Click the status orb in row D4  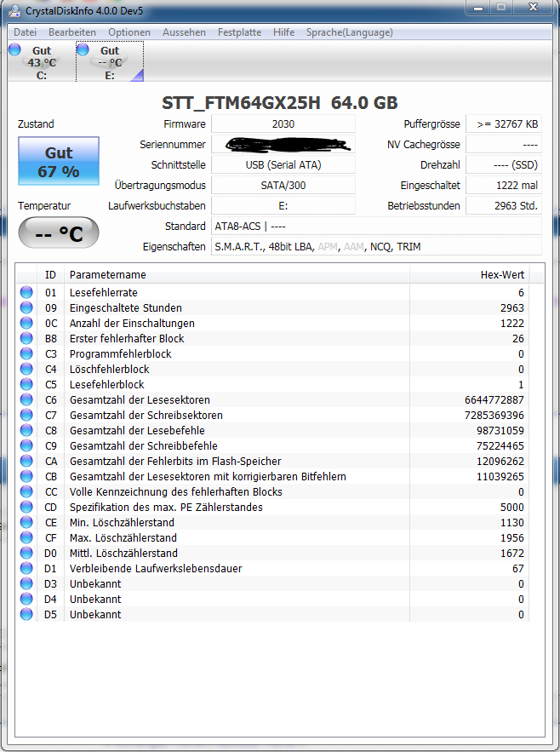pyautogui.click(x=26, y=599)
